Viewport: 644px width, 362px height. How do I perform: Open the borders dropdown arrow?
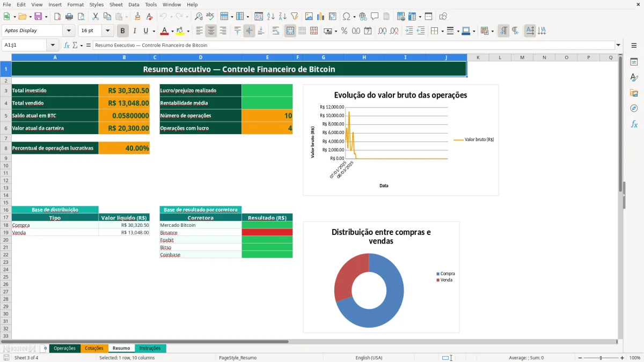coord(443,31)
